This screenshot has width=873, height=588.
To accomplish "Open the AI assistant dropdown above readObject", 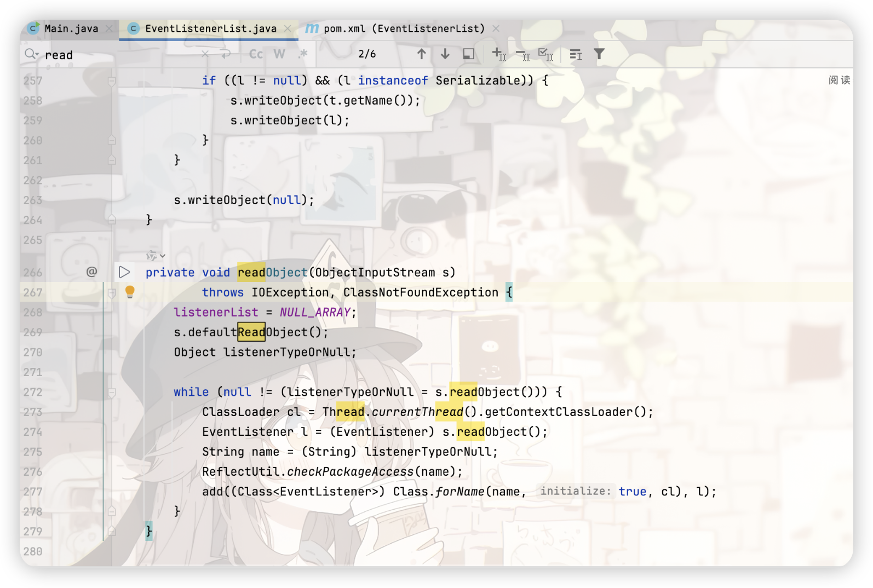I will (156, 256).
